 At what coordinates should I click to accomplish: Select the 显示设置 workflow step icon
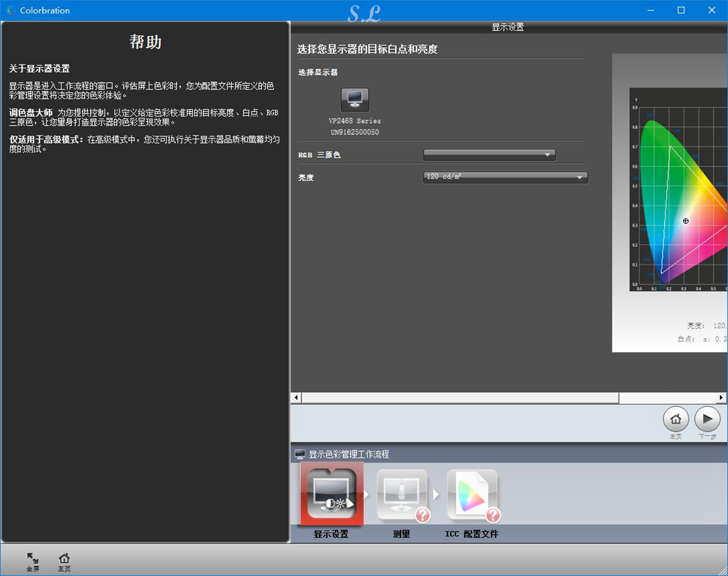(x=331, y=493)
